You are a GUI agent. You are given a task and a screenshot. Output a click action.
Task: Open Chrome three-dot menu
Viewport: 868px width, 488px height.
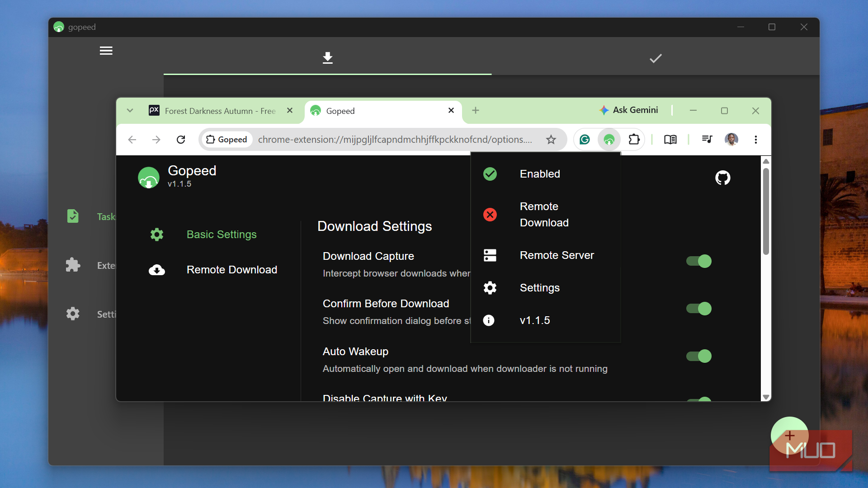click(755, 140)
